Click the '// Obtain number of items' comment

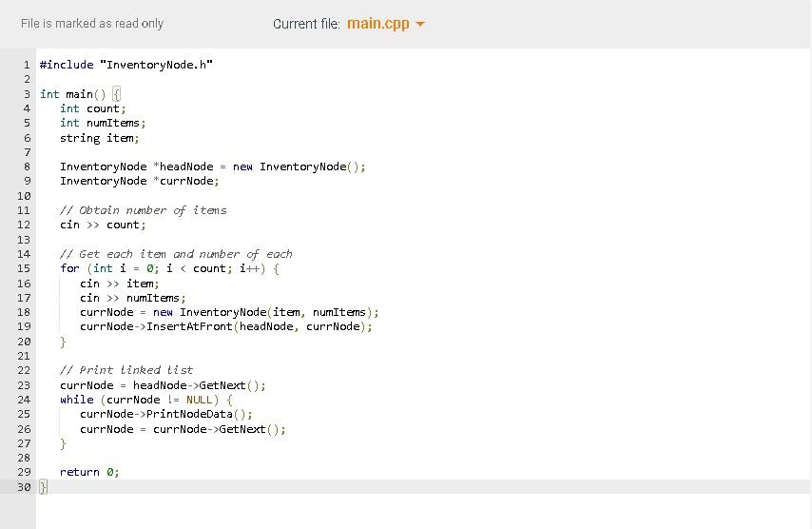coord(143,210)
